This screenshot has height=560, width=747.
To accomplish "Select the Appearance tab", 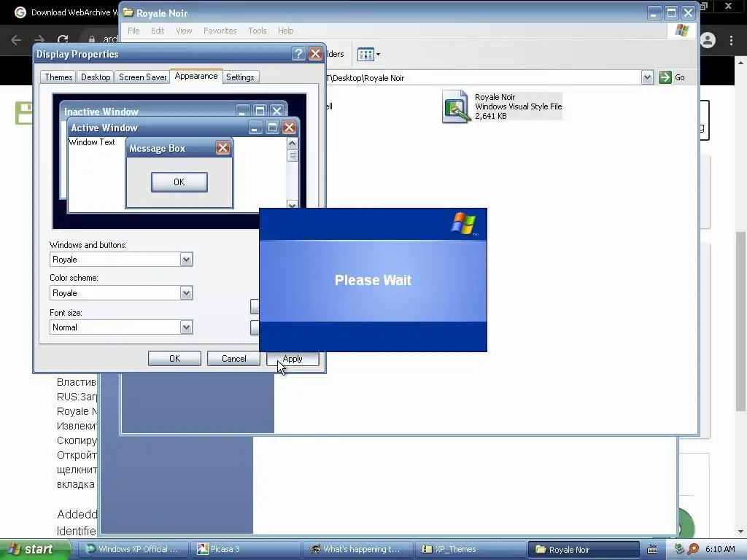I will point(196,76).
